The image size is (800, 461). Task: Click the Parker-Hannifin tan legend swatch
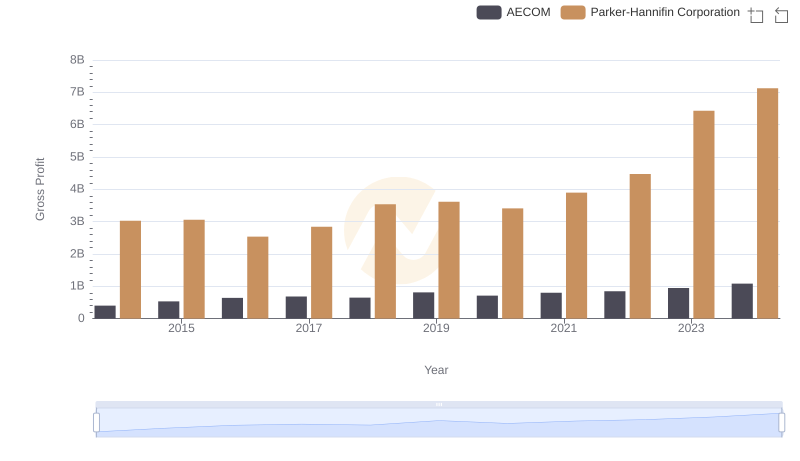573,12
